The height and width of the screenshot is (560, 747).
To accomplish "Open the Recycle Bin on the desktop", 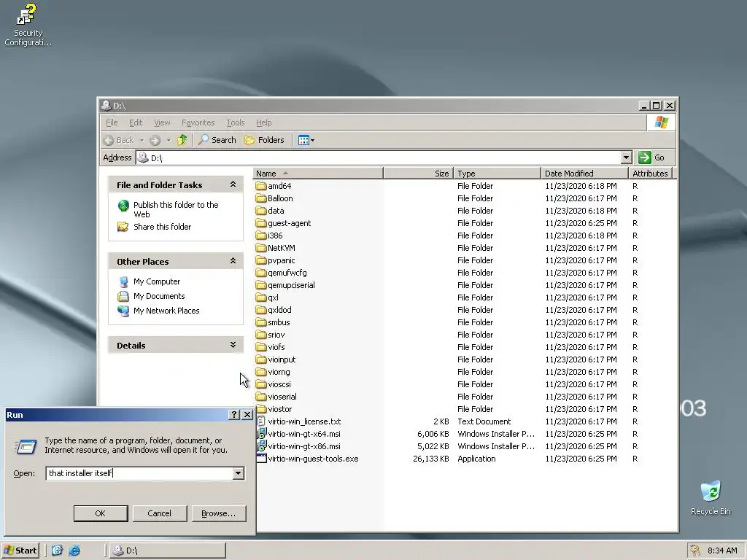I will click(x=711, y=498).
